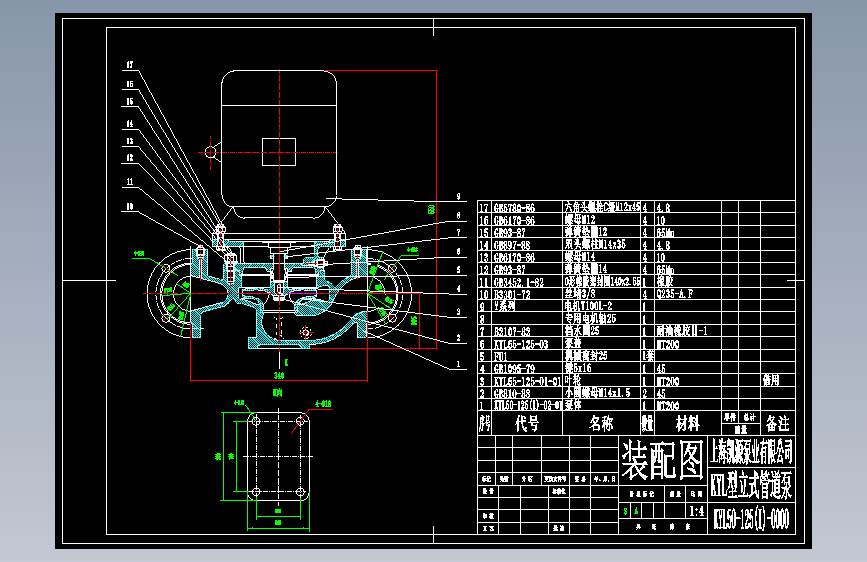Image resolution: width=867 pixels, height=562 pixels.
Task: Click drawing number "KYL50-125(I)-0000" in title block
Action: pos(751,519)
